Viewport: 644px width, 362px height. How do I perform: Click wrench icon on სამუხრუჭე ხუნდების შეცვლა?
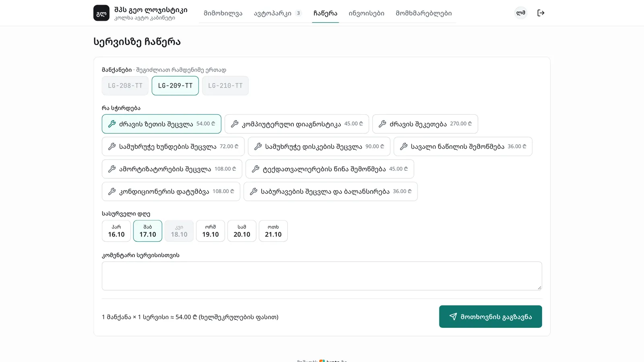coord(112,146)
